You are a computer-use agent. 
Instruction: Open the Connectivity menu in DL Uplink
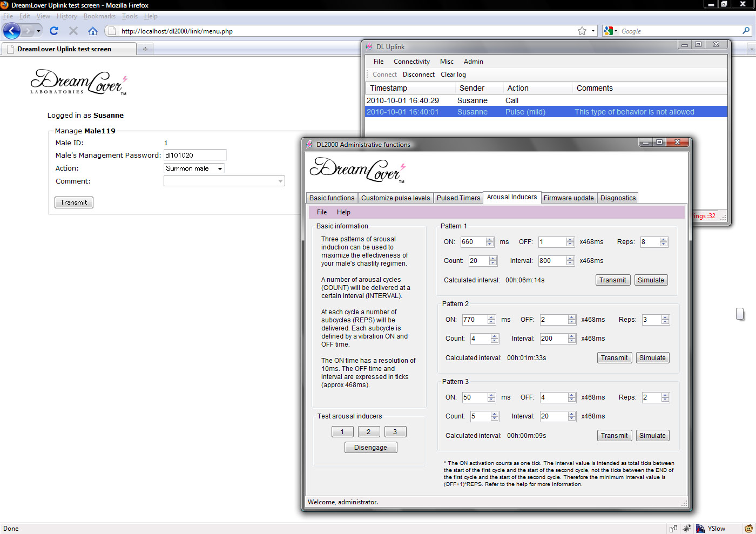[411, 62]
